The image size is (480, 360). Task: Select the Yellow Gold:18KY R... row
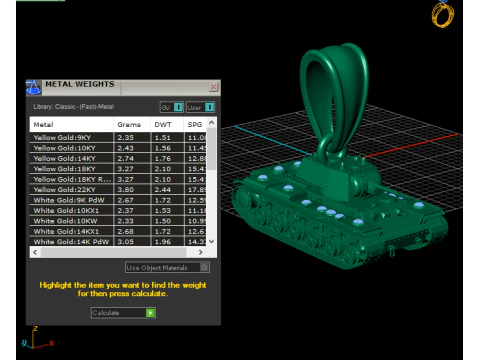[118, 179]
